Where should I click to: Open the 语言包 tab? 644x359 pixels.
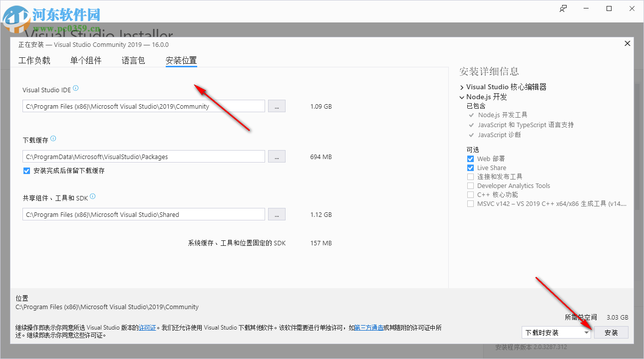coord(133,60)
